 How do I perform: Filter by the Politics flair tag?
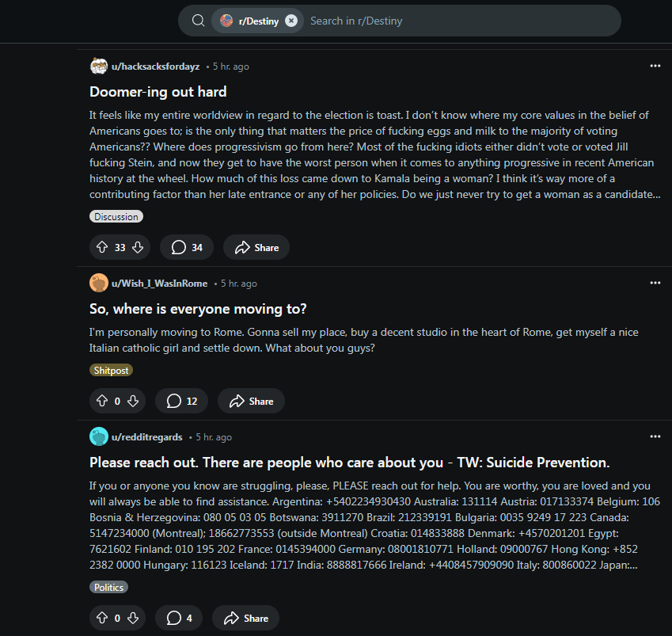(108, 588)
